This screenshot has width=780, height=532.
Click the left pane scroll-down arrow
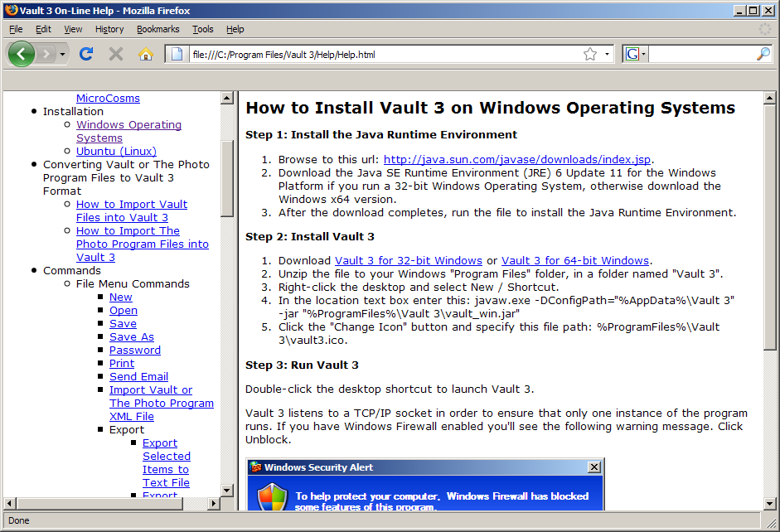[x=227, y=490]
